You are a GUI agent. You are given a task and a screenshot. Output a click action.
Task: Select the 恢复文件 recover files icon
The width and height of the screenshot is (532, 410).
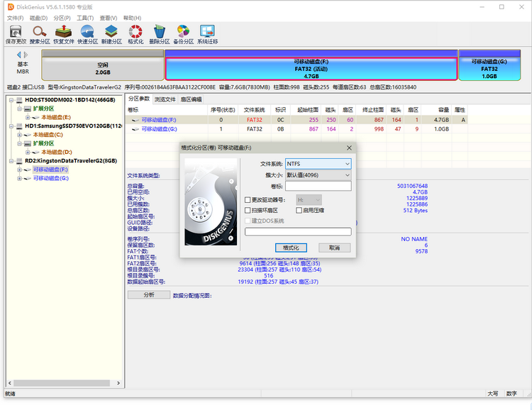click(63, 35)
